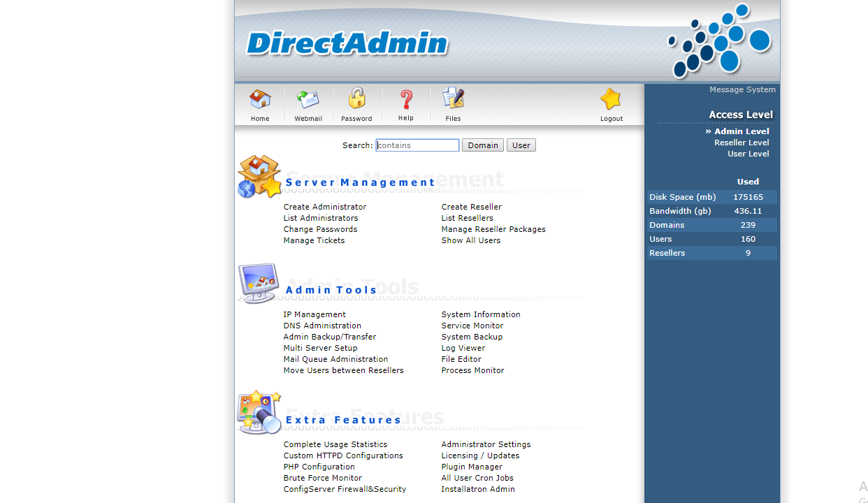Open ConfigServer Firewall&Security
Image resolution: width=868 pixels, height=503 pixels.
click(345, 489)
